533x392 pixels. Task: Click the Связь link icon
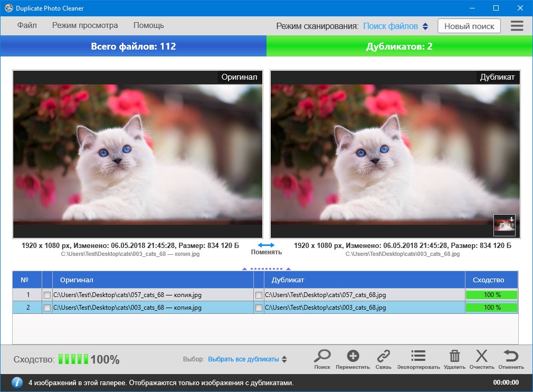383,356
